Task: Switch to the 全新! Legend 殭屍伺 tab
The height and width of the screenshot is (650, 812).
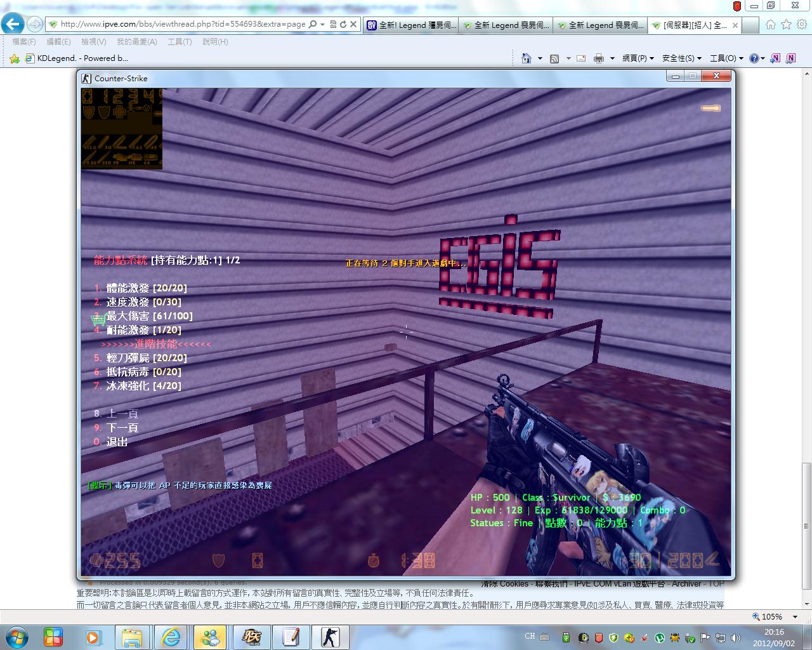Action: coord(410,25)
